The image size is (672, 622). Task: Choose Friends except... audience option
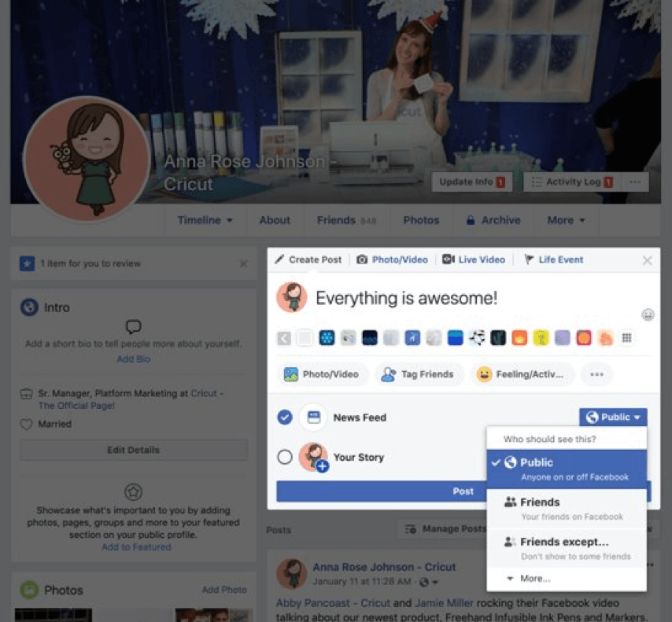[567, 548]
